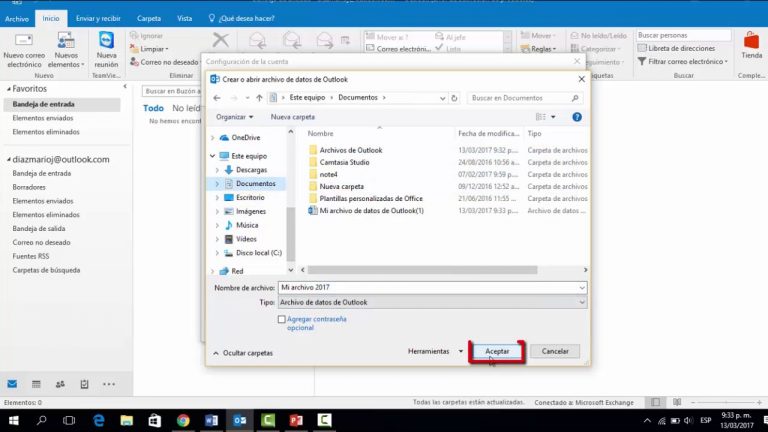Click the Normal view icon in Outlook status bar

click(655, 402)
